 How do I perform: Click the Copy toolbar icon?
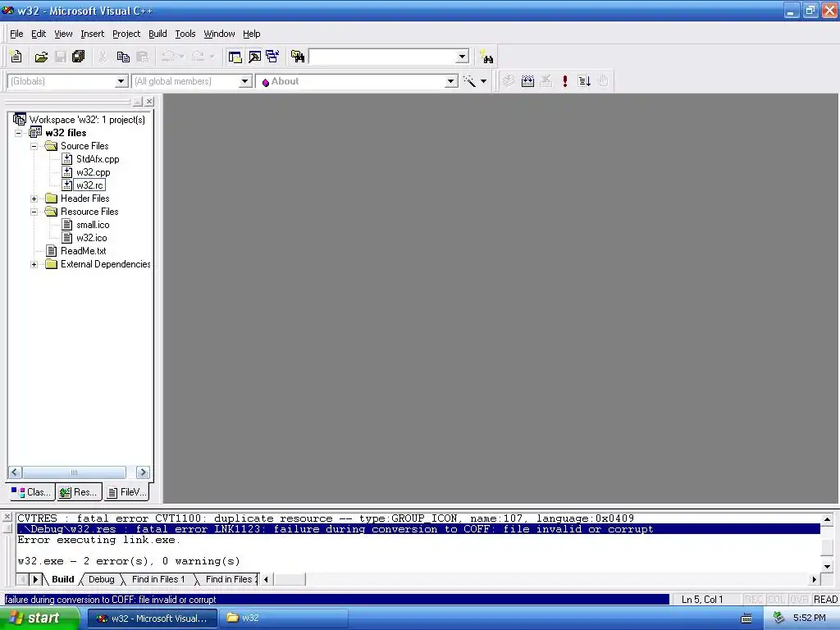[x=123, y=57]
